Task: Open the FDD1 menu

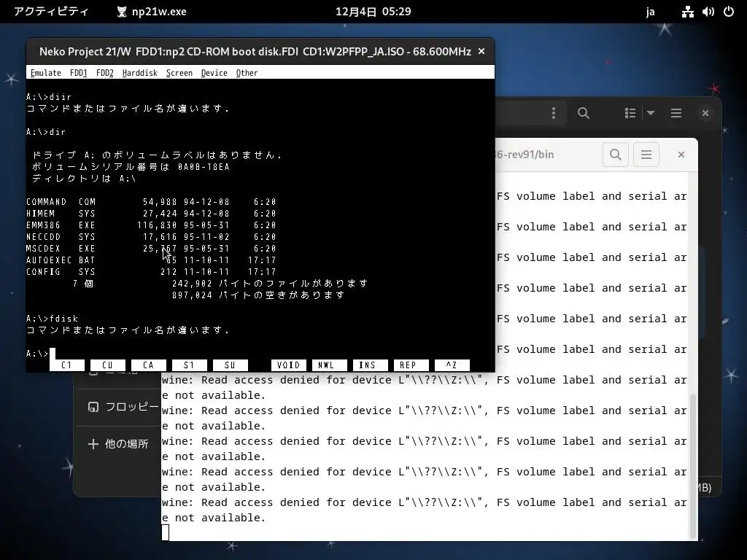Action: (x=79, y=73)
